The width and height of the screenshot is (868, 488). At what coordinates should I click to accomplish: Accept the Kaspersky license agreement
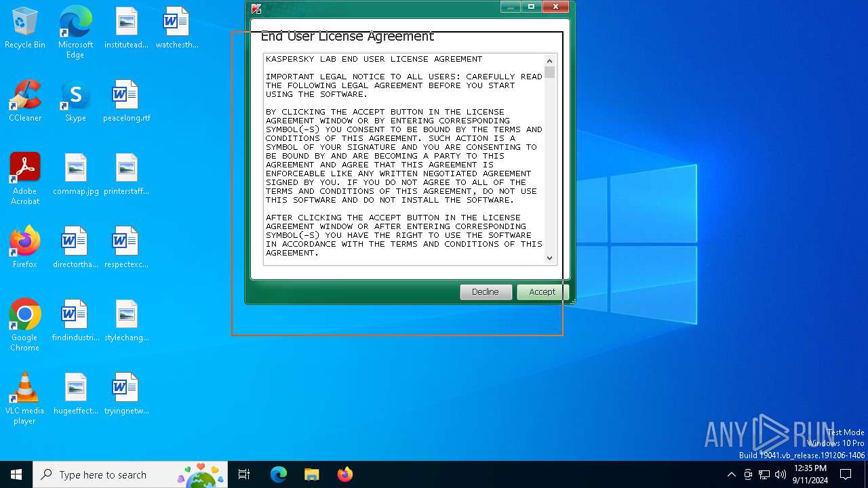pos(542,291)
